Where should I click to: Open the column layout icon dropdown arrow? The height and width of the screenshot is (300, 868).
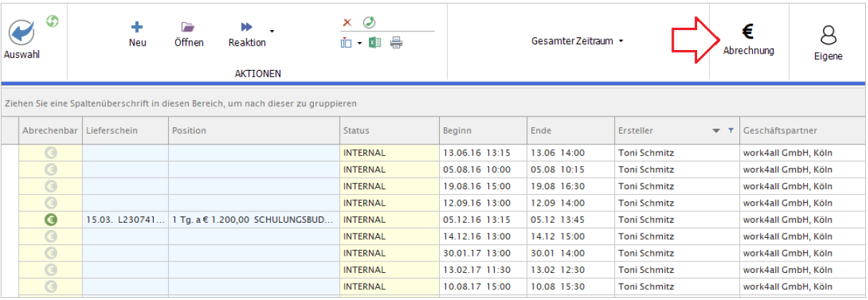(x=359, y=44)
